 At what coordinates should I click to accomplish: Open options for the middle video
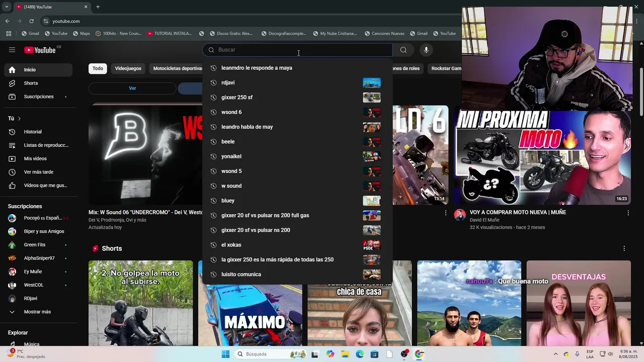(x=445, y=213)
